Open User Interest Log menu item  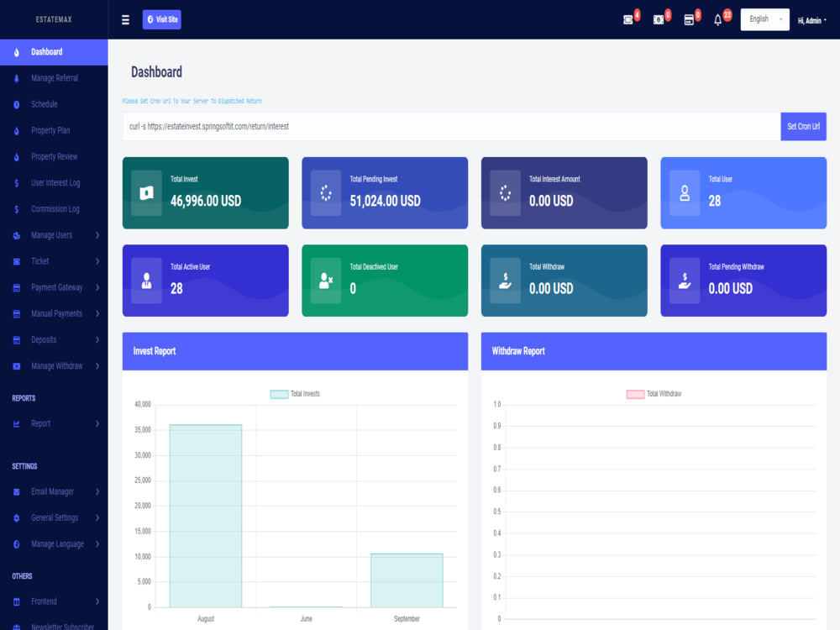click(x=54, y=183)
